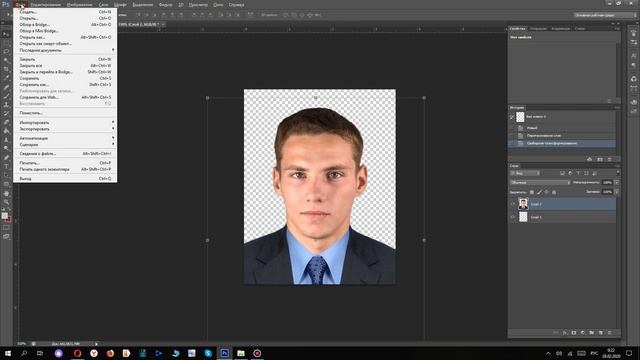Select the Eyedropper tool

pos(6,78)
